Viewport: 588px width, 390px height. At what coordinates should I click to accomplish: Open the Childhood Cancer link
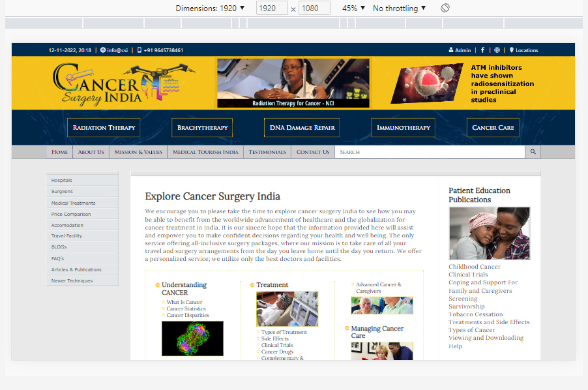click(x=474, y=267)
